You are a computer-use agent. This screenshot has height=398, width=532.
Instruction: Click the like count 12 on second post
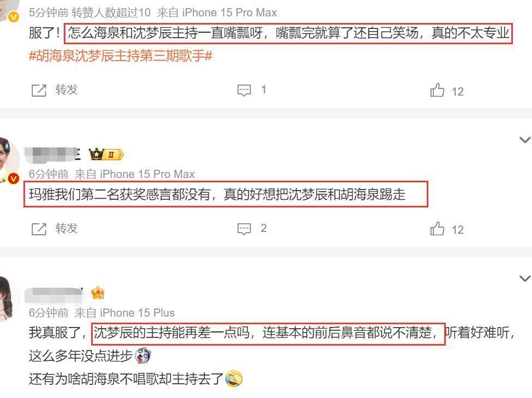click(457, 230)
